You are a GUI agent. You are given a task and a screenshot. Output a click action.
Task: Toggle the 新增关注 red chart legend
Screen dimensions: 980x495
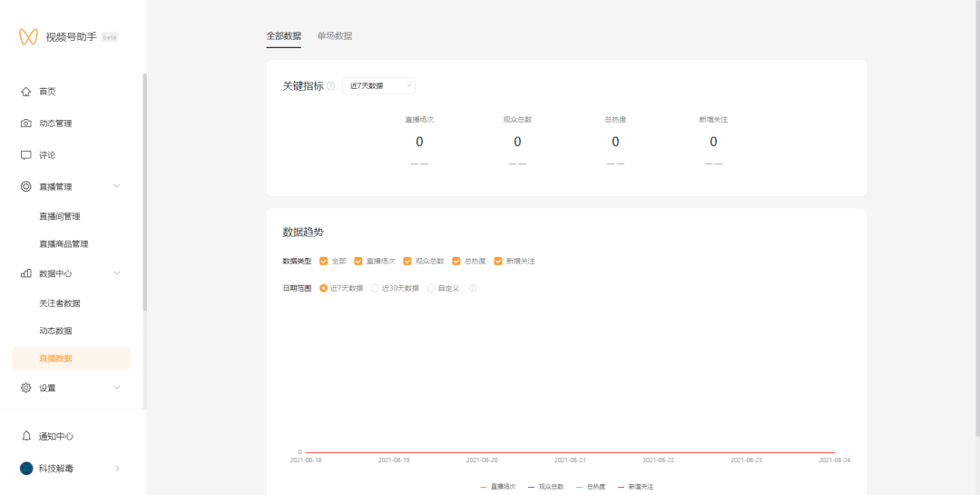(635, 486)
